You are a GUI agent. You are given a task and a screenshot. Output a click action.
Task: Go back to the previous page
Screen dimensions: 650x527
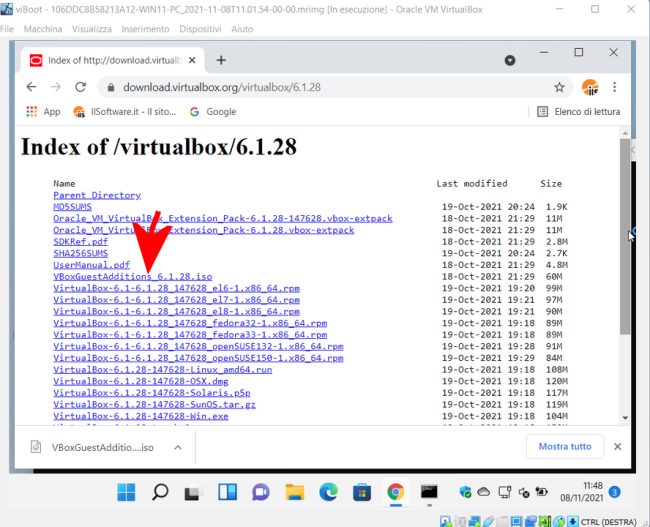click(31, 87)
